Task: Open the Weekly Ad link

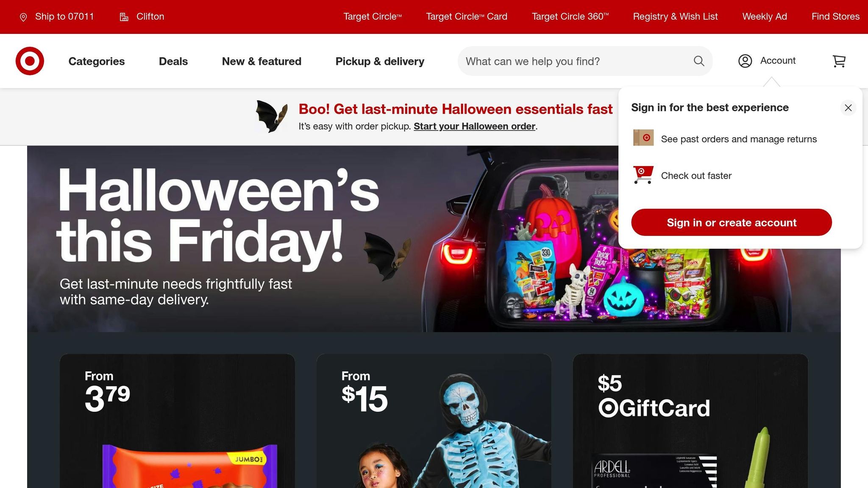Action: [765, 17]
